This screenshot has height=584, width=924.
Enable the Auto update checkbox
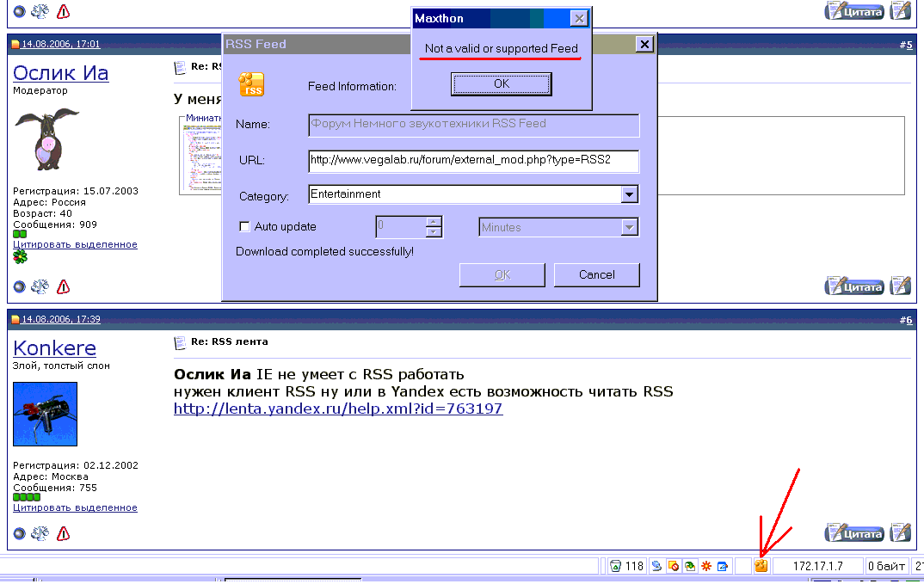tap(244, 226)
